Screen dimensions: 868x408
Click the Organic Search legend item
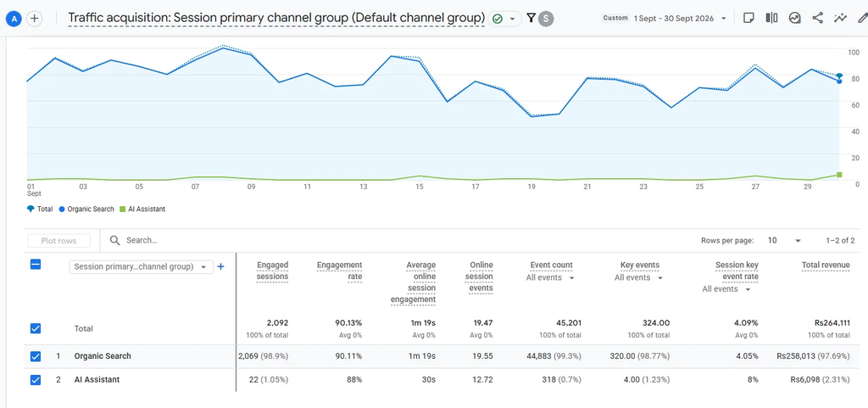pos(86,210)
